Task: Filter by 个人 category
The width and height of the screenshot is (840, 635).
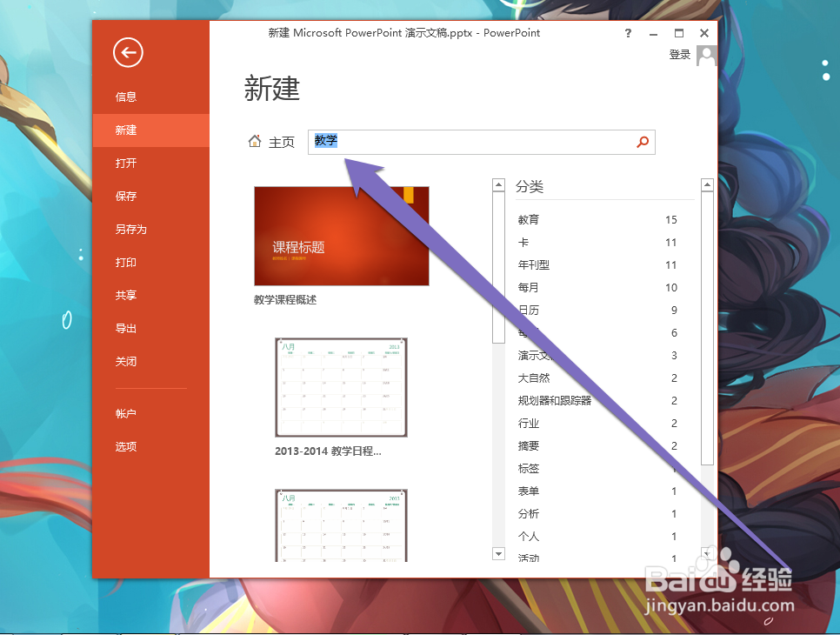Action: [597, 537]
